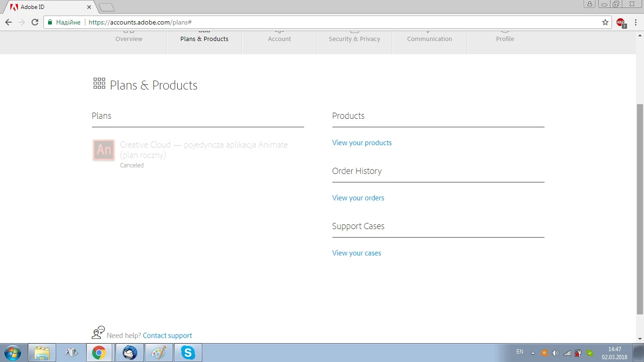Open the Paint taskbar icon
The image size is (644, 362).
[x=159, y=353]
